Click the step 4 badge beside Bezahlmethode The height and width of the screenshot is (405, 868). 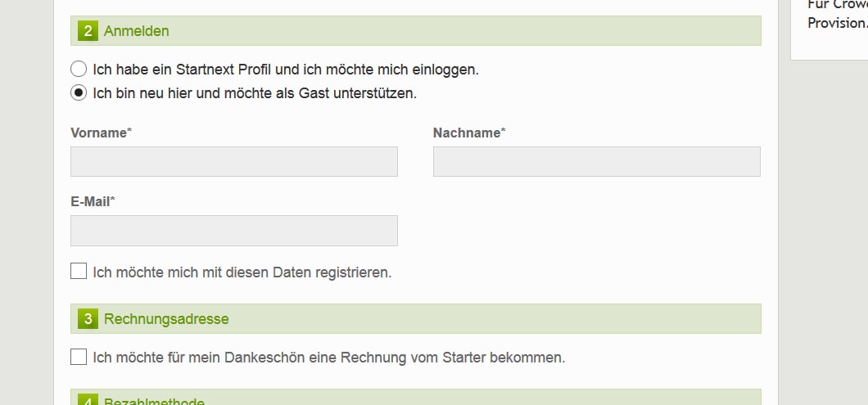[x=88, y=400]
